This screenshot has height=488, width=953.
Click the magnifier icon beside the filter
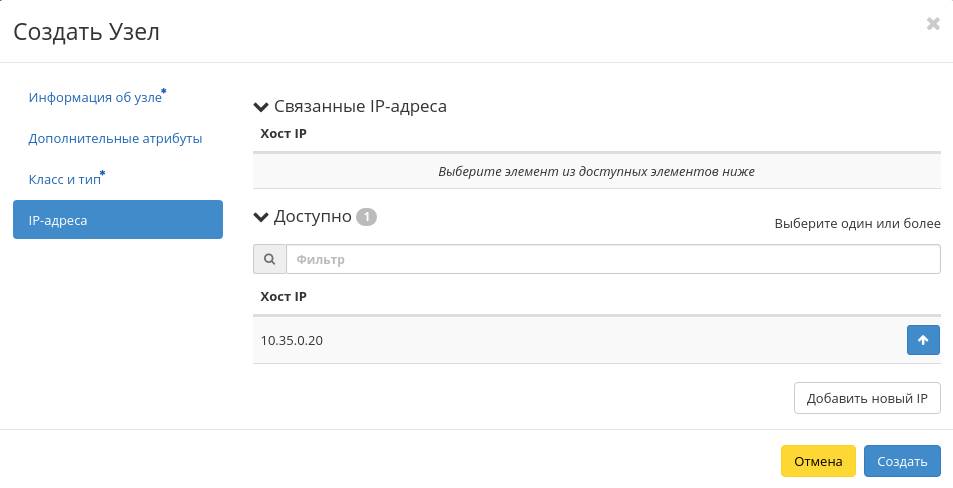tap(269, 260)
